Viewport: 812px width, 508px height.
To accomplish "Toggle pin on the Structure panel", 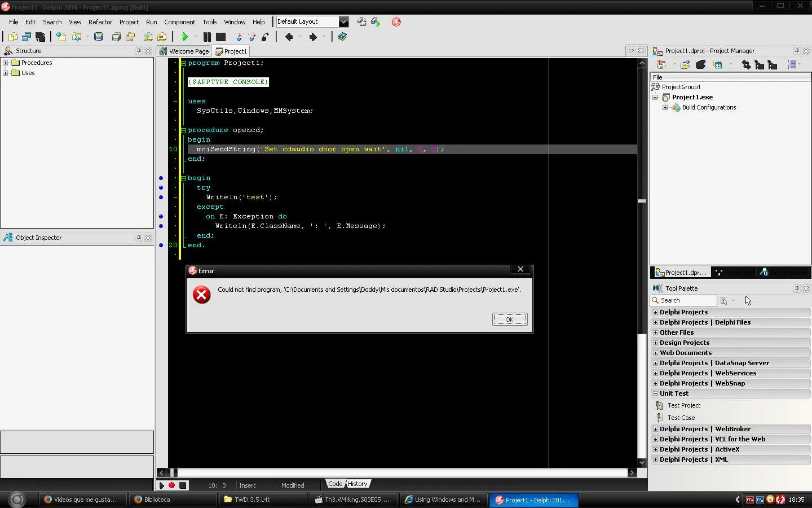I will point(139,51).
